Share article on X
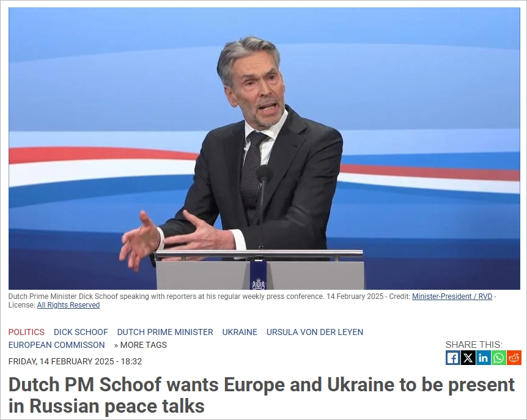Screen dimensions: 527x420 click(468, 358)
